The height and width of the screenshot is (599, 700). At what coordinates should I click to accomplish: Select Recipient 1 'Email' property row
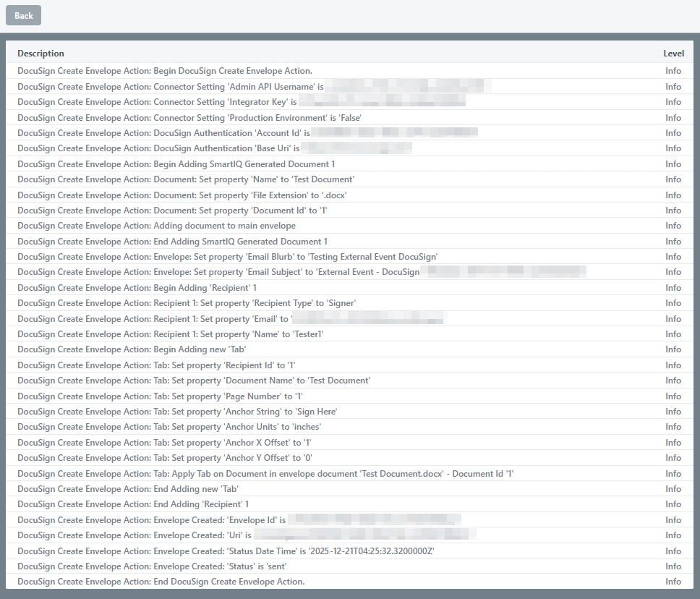[x=349, y=318]
